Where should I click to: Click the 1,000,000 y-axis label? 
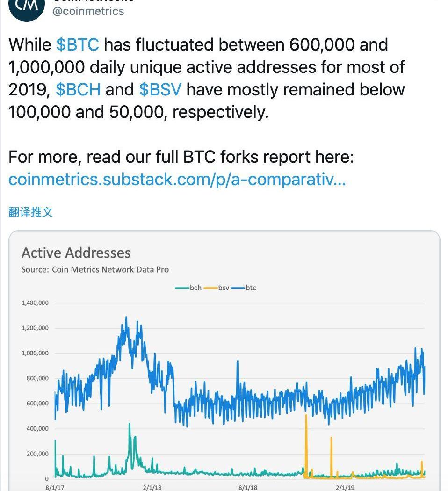pos(35,353)
